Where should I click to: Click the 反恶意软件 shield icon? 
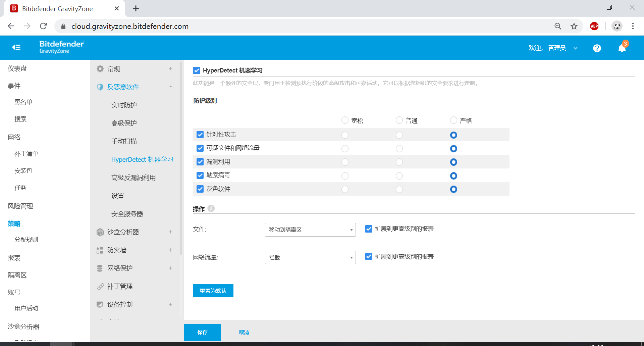(x=100, y=87)
